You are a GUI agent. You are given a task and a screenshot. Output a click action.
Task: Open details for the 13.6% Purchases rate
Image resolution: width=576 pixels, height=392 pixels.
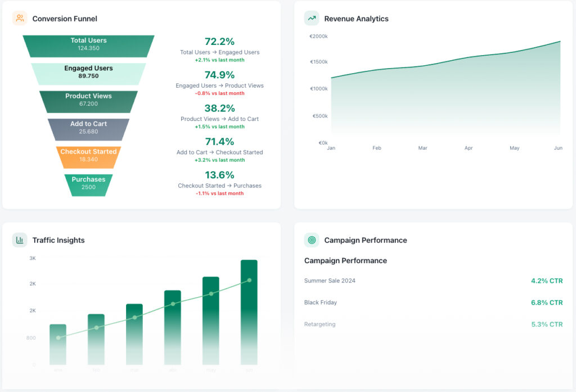click(x=220, y=175)
